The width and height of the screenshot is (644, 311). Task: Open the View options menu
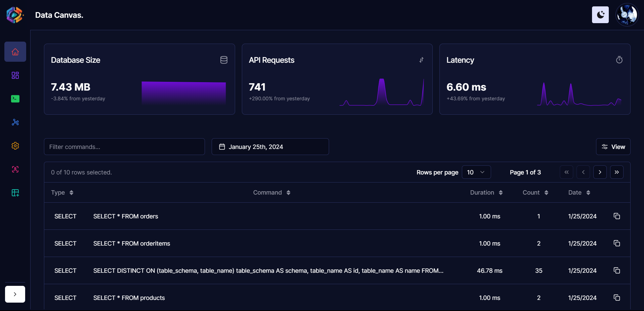click(x=613, y=147)
